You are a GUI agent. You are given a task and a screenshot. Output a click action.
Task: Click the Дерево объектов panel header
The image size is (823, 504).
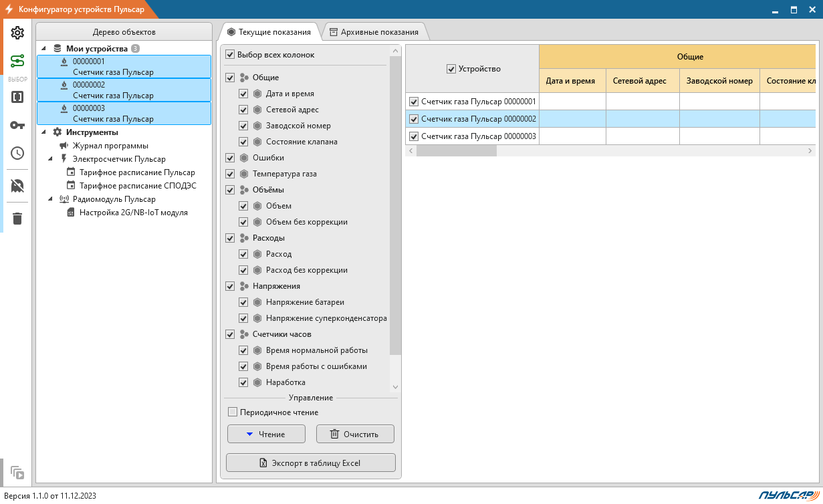[124, 32]
